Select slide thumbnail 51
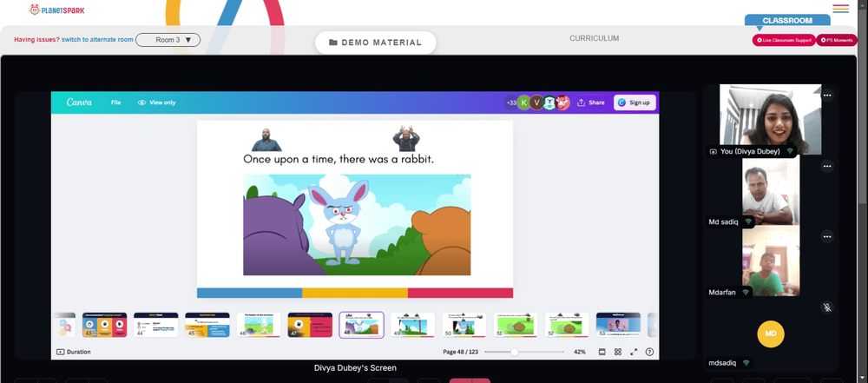 516,325
